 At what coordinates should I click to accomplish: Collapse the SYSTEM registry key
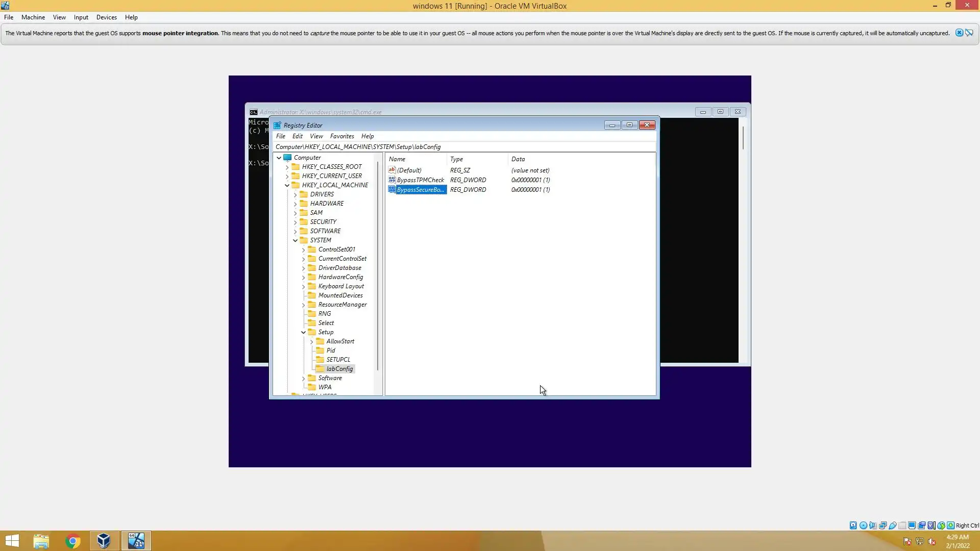pyautogui.click(x=295, y=240)
